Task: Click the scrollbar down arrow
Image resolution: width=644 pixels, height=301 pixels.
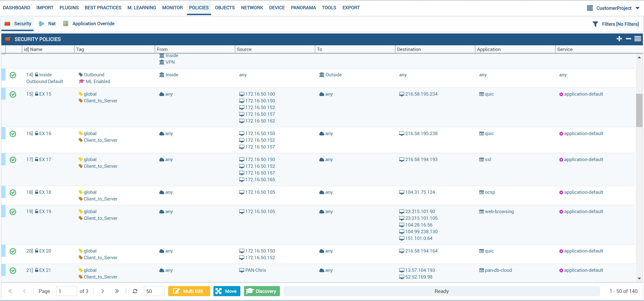Action: coord(639,279)
